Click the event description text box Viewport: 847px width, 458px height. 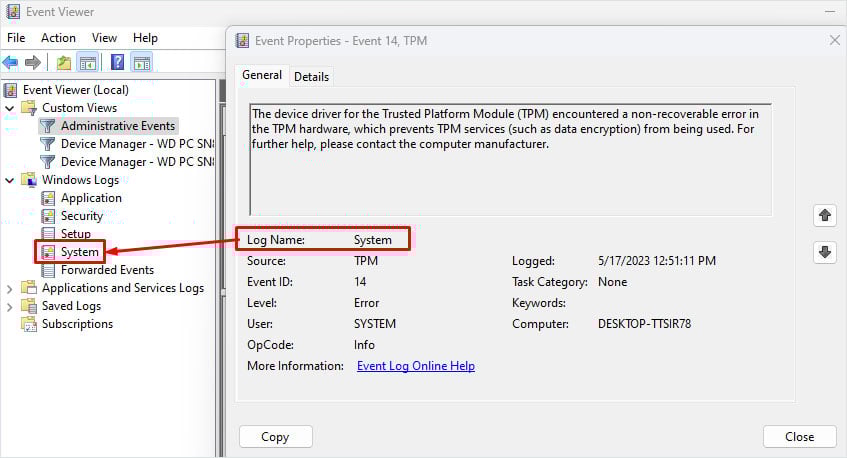pyautogui.click(x=510, y=158)
